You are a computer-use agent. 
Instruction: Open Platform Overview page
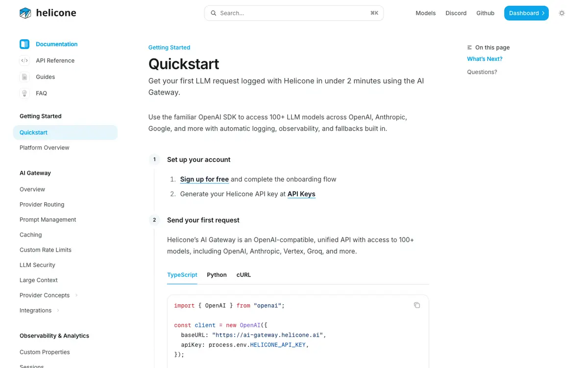(45, 148)
